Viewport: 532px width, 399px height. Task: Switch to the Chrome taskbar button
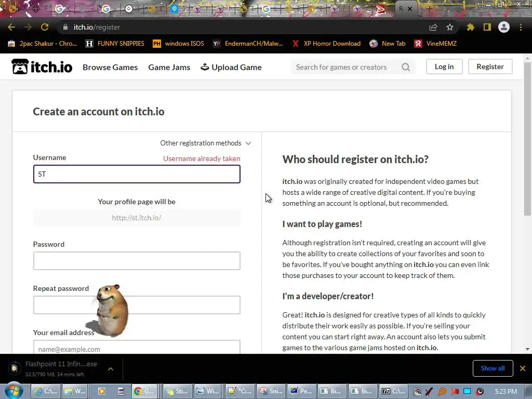point(144,391)
